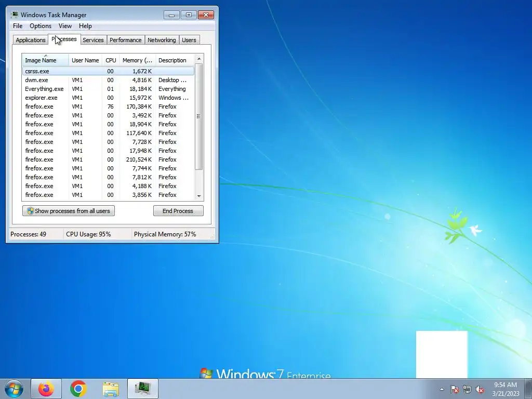Sort by Memory column header

pyautogui.click(x=137, y=60)
